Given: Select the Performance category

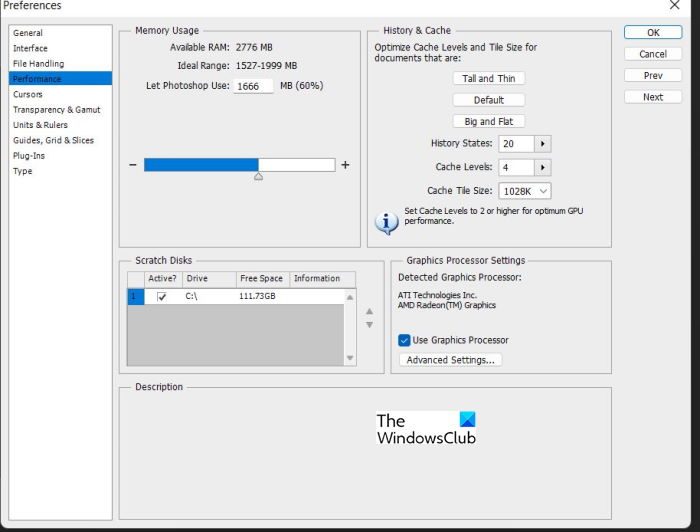Looking at the screenshot, I should [60, 79].
